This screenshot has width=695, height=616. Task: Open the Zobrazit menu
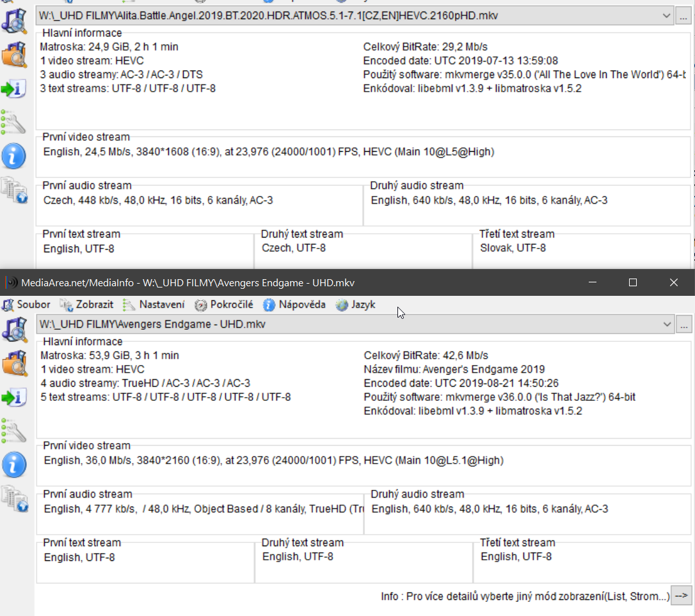[87, 305]
